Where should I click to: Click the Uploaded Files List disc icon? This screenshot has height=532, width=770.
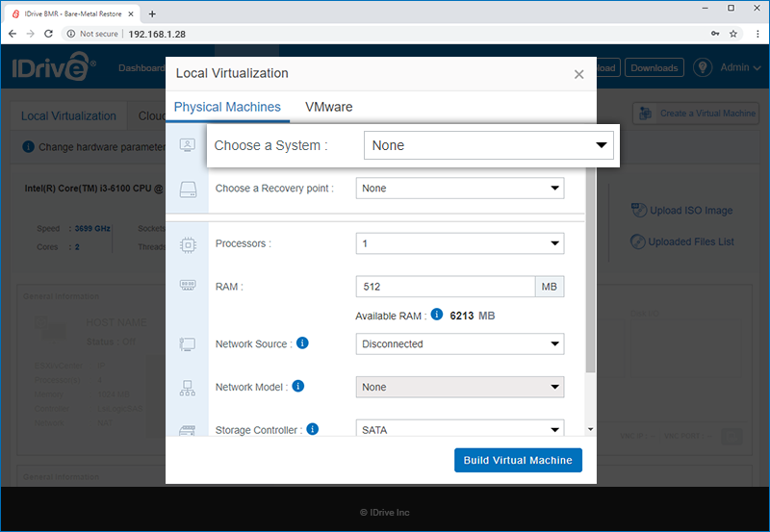click(x=638, y=241)
